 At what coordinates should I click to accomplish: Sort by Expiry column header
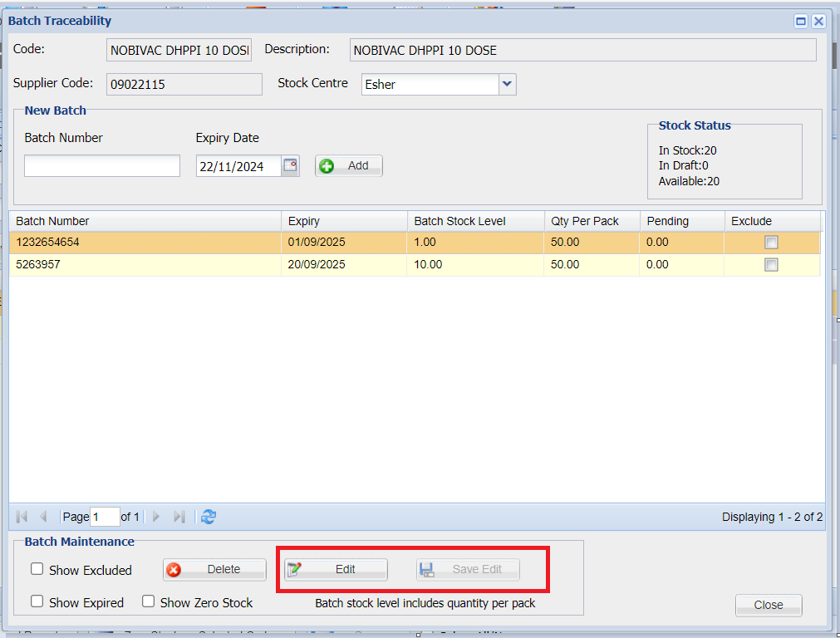point(345,221)
